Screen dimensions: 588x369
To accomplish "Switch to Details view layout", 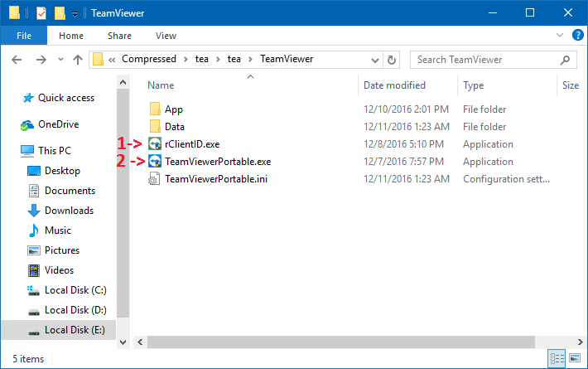I will coord(557,358).
